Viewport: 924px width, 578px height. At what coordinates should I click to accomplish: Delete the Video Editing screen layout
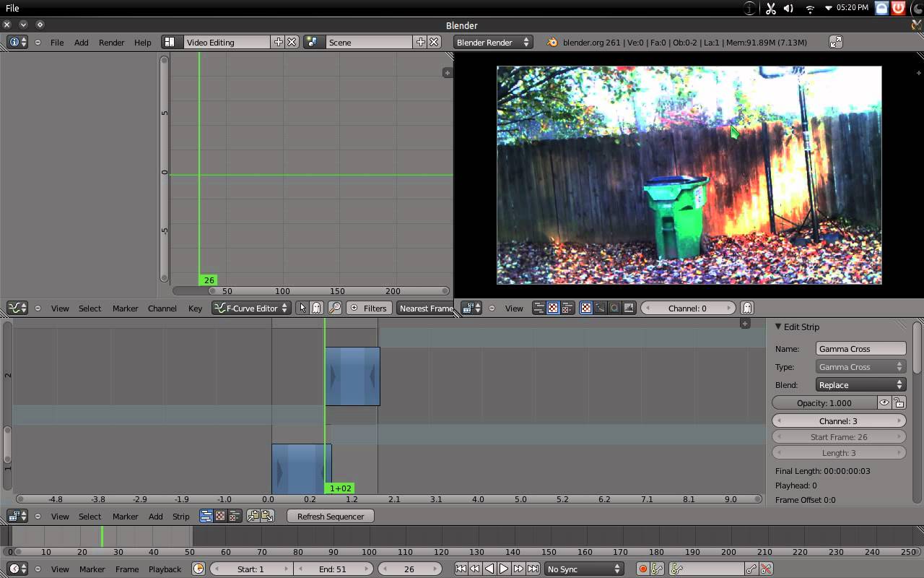pyautogui.click(x=292, y=42)
